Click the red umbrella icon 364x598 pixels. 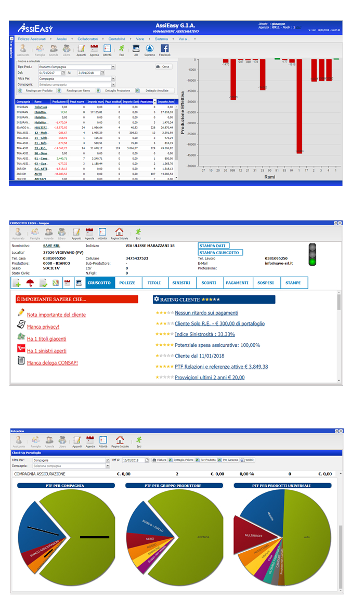pos(30,282)
